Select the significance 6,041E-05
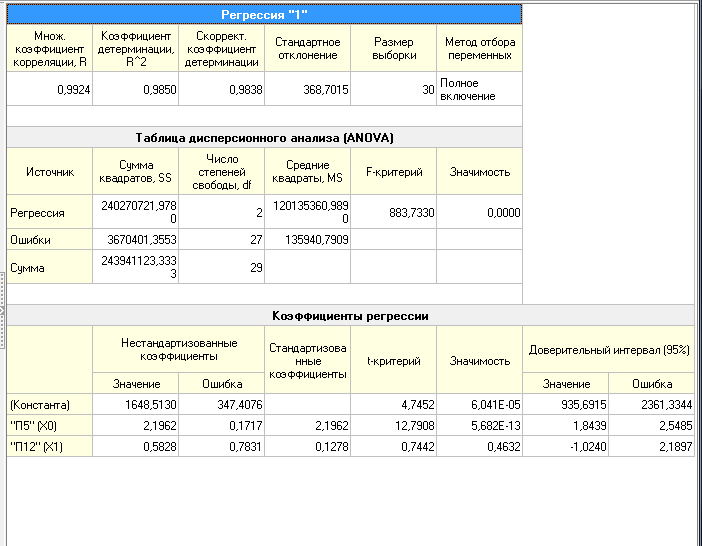702x546 pixels. pos(479,405)
